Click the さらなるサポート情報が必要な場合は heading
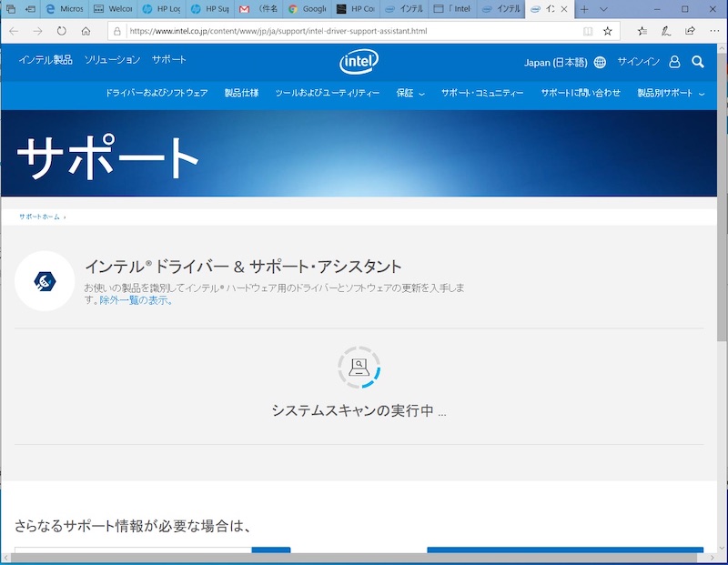The image size is (728, 565). coord(133,526)
